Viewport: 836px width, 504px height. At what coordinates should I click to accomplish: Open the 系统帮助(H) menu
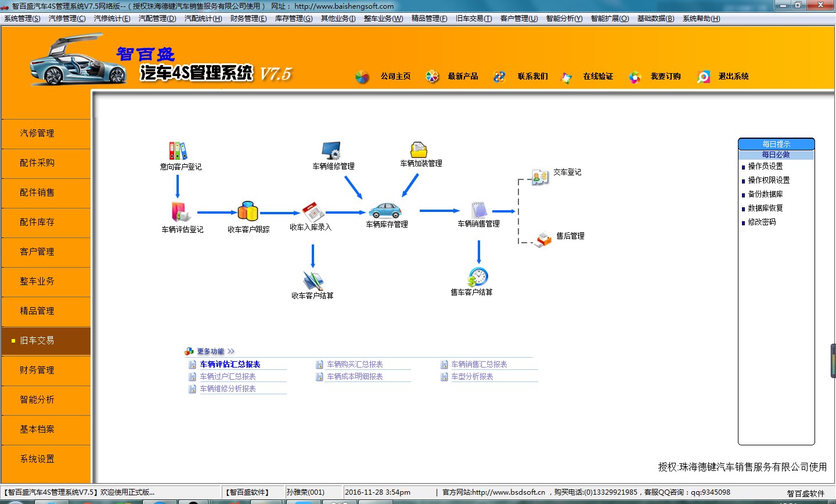coord(701,19)
